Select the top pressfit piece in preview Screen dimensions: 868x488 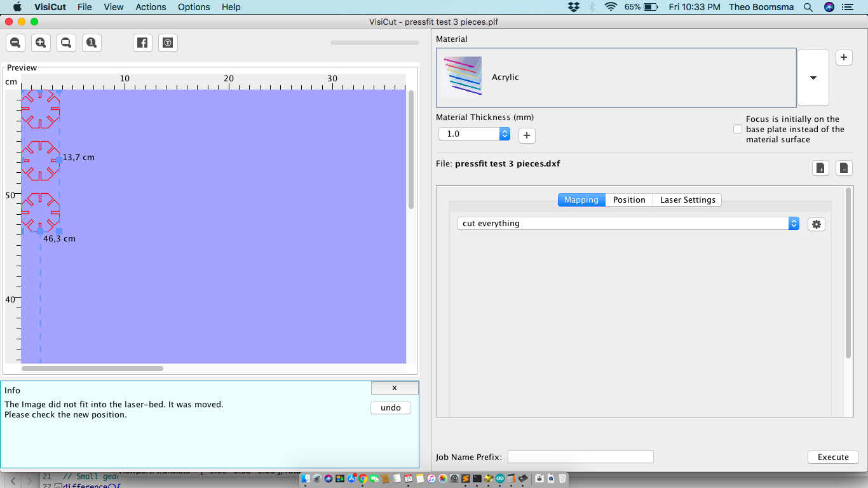click(41, 109)
